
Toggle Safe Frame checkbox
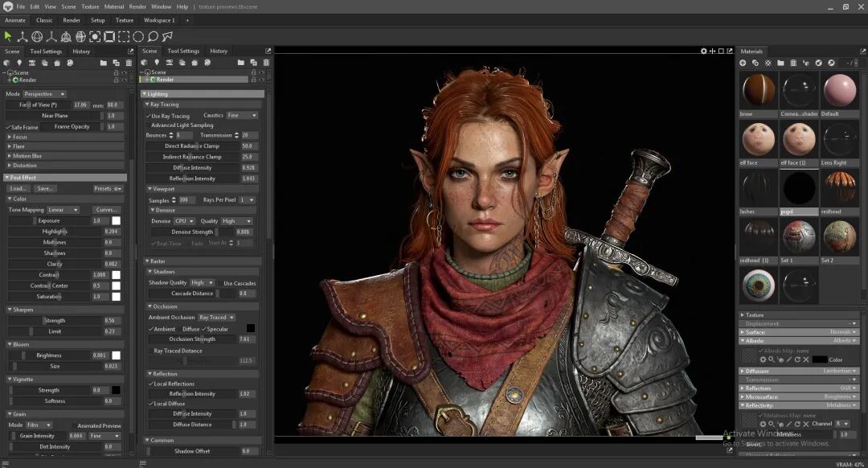pyautogui.click(x=8, y=127)
